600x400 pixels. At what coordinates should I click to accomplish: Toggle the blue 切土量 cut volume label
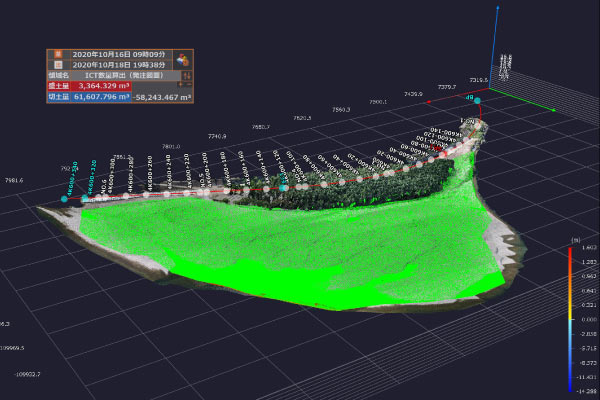click(59, 97)
